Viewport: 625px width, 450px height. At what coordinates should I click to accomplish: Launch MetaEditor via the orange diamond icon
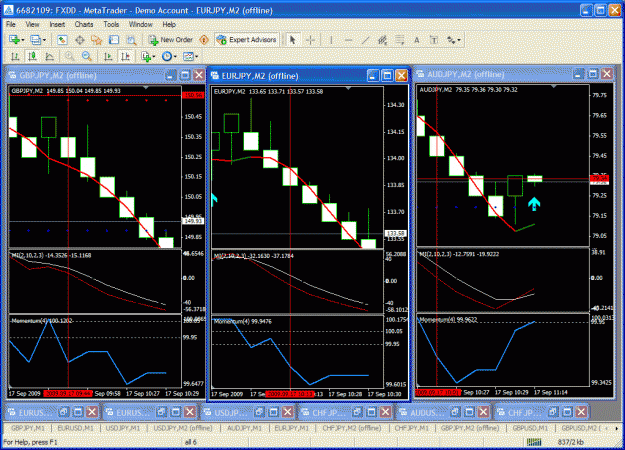[x=204, y=40]
